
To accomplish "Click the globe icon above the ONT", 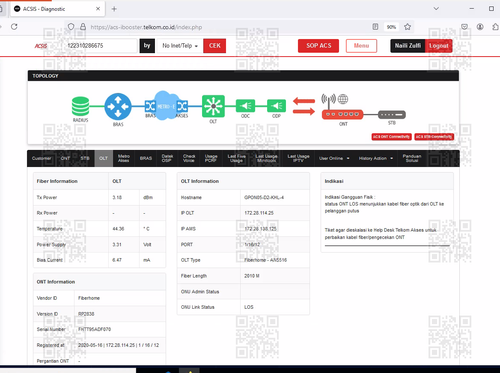I will [x=343, y=99].
